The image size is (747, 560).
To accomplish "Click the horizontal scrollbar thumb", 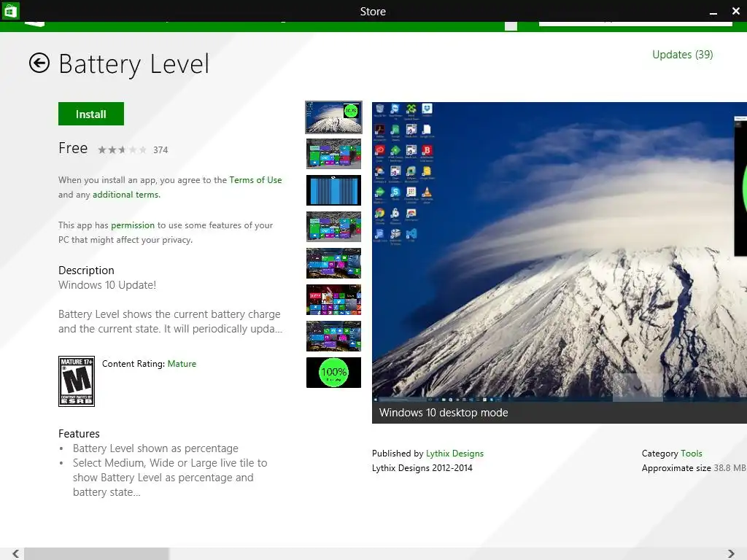I will pyautogui.click(x=96, y=553).
